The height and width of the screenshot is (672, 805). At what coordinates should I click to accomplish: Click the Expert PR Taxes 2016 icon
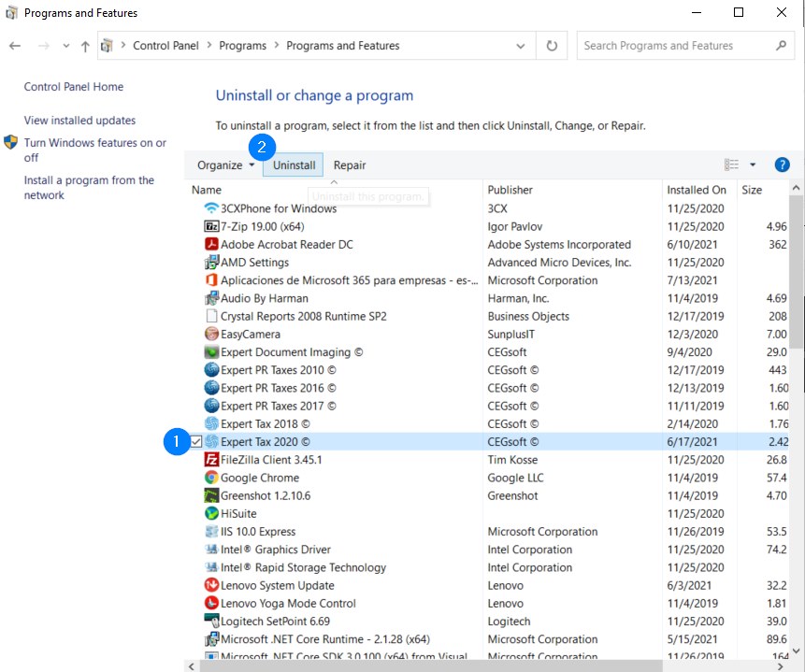(x=211, y=388)
